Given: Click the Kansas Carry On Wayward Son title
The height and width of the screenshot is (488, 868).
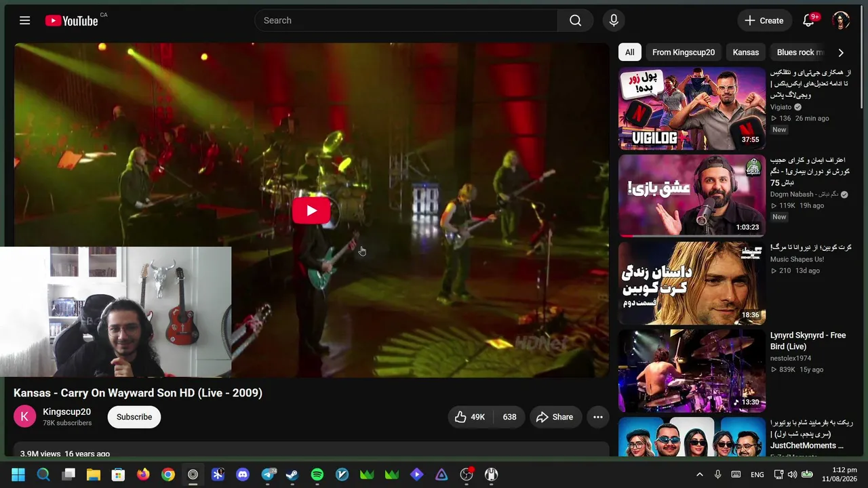Looking at the screenshot, I should pos(138,393).
